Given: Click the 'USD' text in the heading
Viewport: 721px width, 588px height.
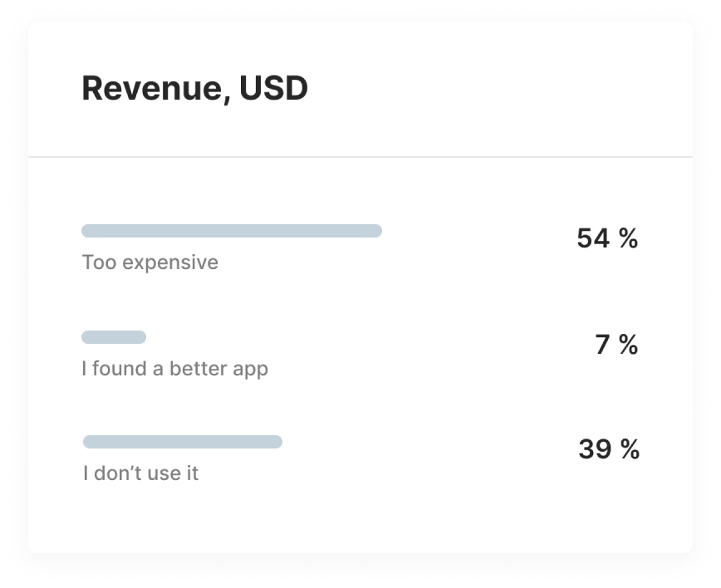Looking at the screenshot, I should [273, 88].
